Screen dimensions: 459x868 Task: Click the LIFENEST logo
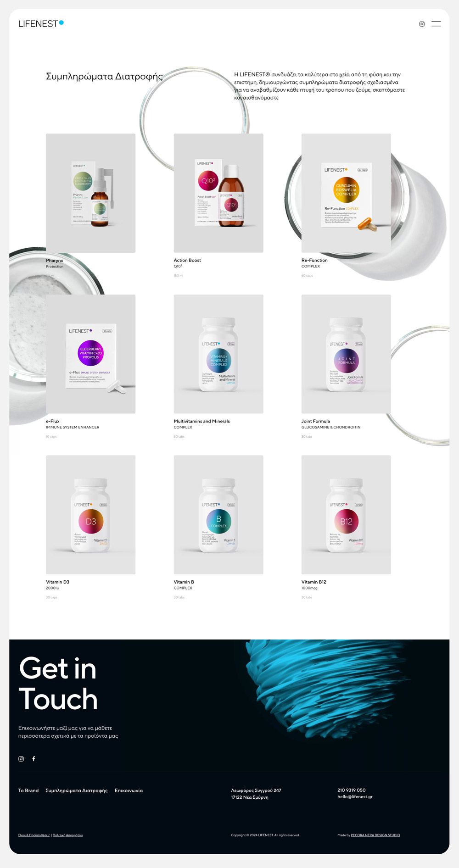(x=41, y=23)
